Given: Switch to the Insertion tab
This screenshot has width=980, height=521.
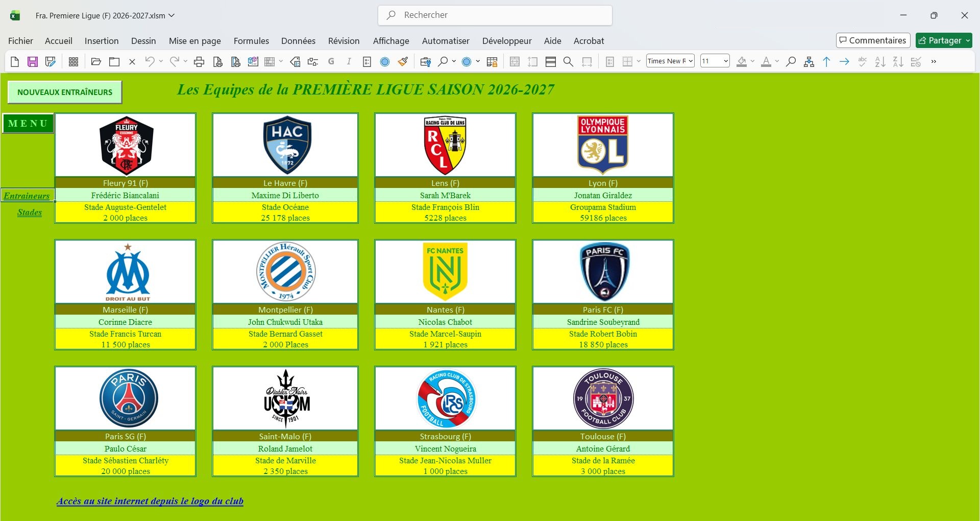Looking at the screenshot, I should click(102, 41).
